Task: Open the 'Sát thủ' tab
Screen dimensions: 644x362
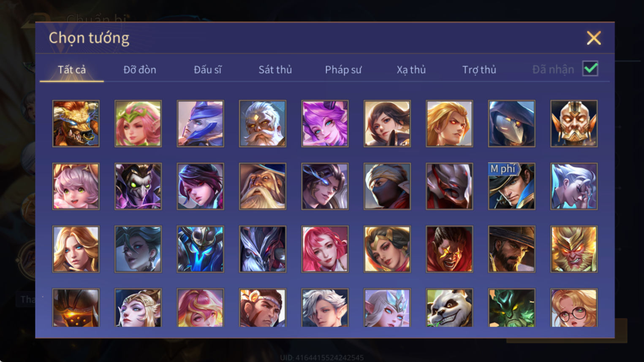Action: [x=275, y=70]
